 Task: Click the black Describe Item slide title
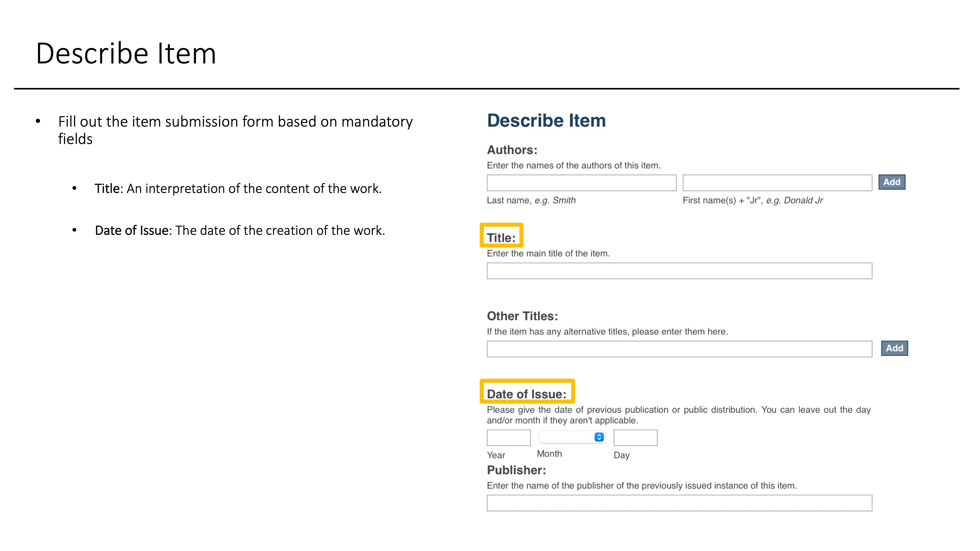[x=126, y=53]
